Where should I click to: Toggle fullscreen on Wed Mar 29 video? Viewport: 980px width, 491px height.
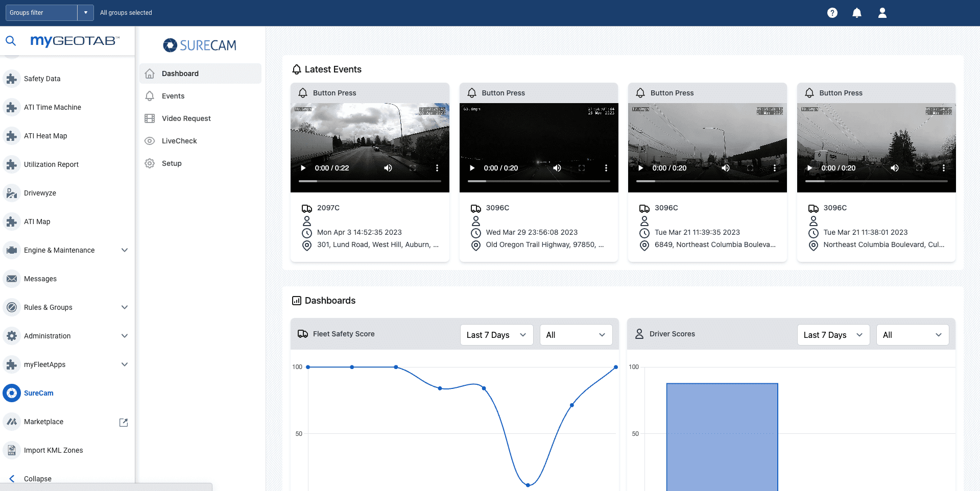click(582, 168)
